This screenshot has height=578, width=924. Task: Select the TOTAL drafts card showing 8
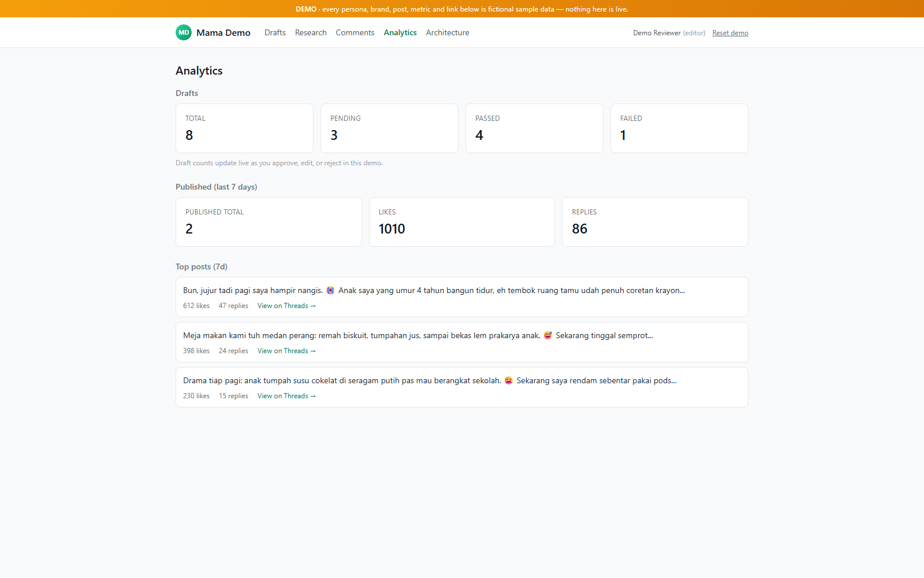pyautogui.click(x=244, y=128)
